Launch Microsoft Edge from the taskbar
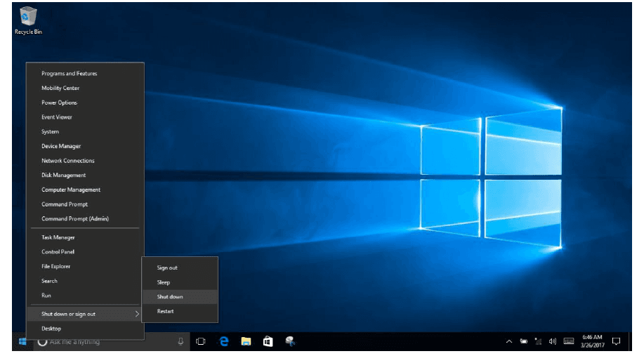Screen dimensions: 644x356 point(224,341)
